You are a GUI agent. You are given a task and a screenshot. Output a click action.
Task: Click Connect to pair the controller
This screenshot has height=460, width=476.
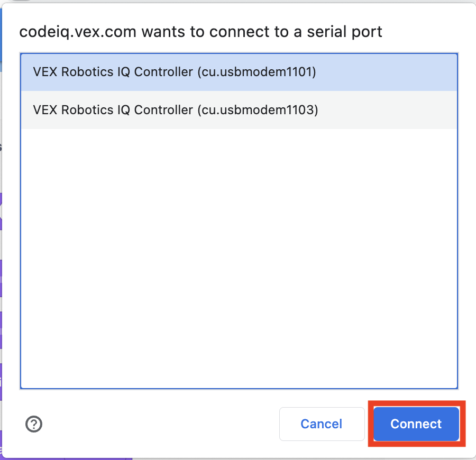pos(416,424)
